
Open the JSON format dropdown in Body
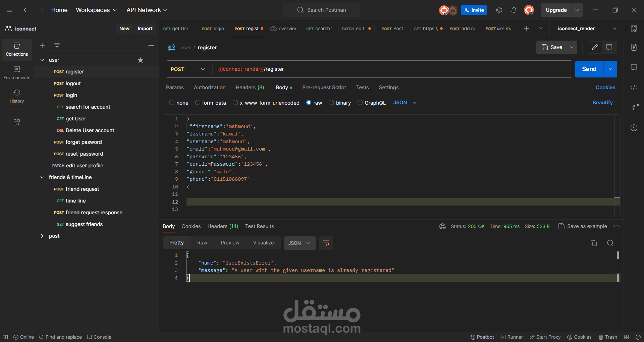point(404,103)
